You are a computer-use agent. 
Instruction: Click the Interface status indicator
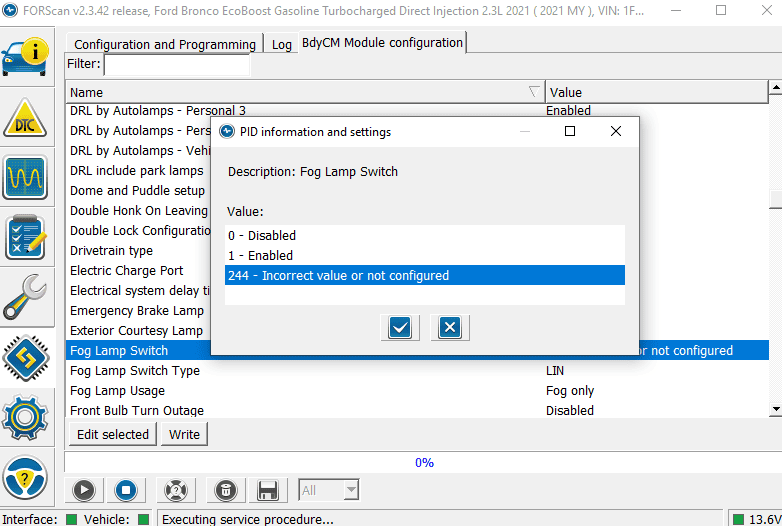pos(71,519)
